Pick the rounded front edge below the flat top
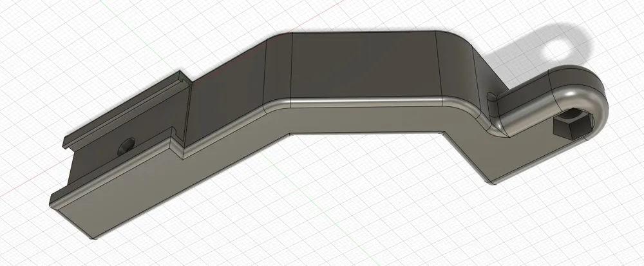The height and width of the screenshot is (266, 644). click(366, 102)
